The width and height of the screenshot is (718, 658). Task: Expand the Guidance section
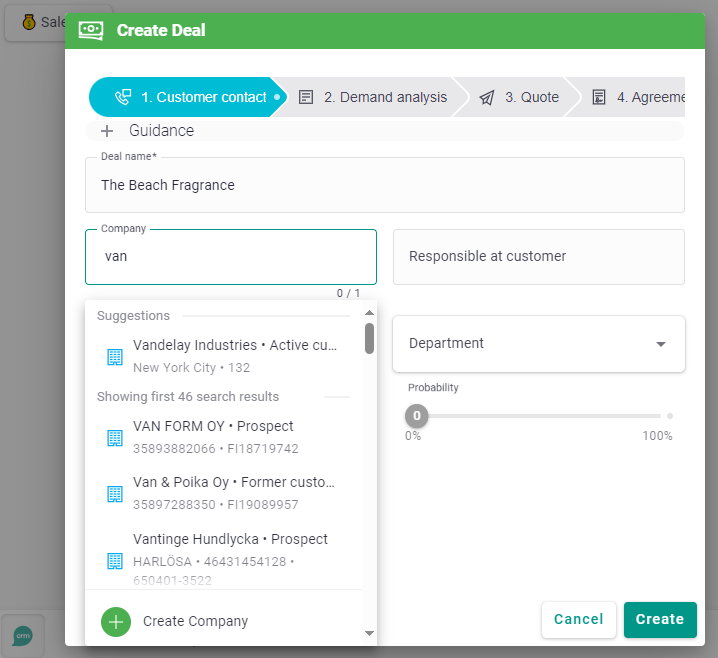(x=107, y=131)
